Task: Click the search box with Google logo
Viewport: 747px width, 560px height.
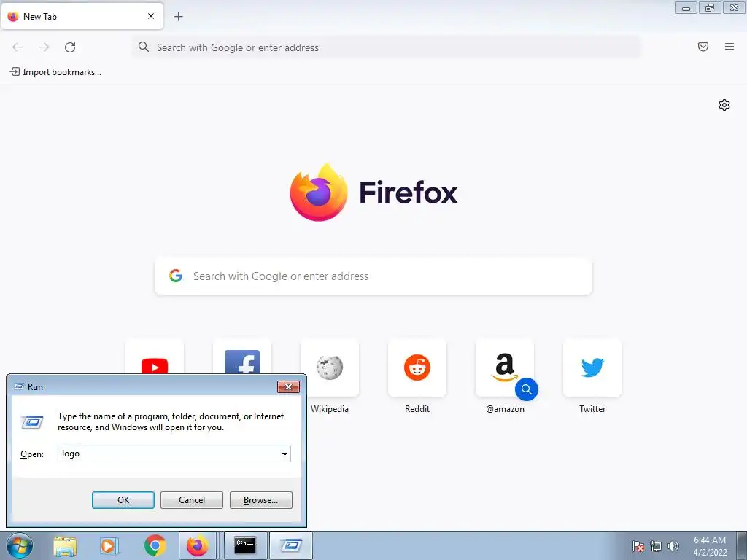Action: point(373,276)
